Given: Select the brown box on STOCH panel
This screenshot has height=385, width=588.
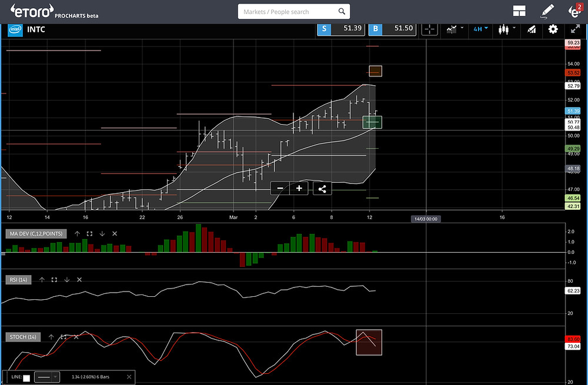Looking at the screenshot, I should 369,342.
